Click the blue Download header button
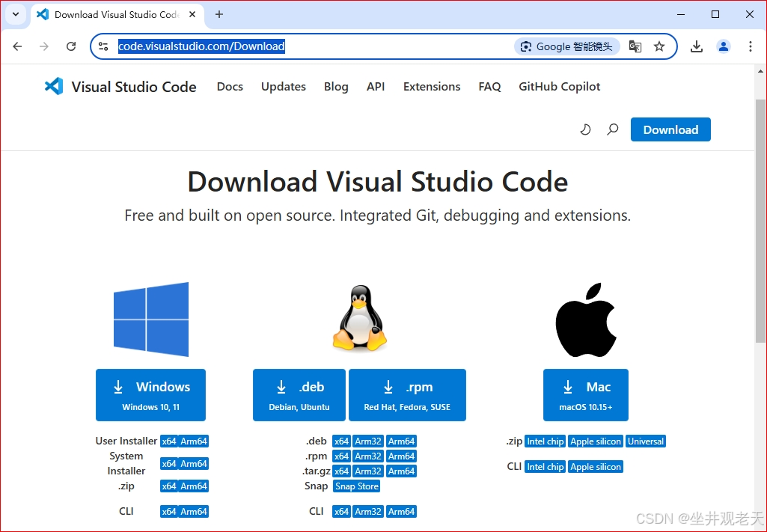This screenshot has width=767, height=532. coord(670,129)
